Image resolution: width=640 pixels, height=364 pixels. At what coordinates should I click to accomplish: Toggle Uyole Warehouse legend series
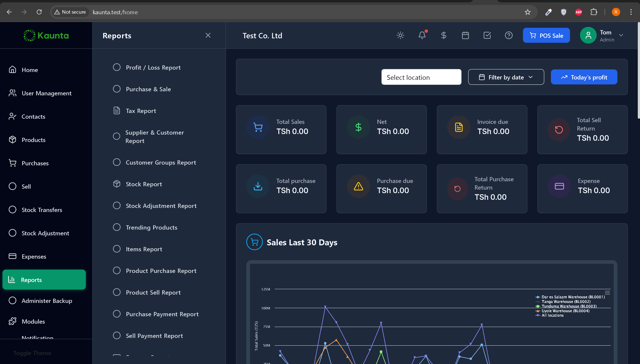point(562,311)
